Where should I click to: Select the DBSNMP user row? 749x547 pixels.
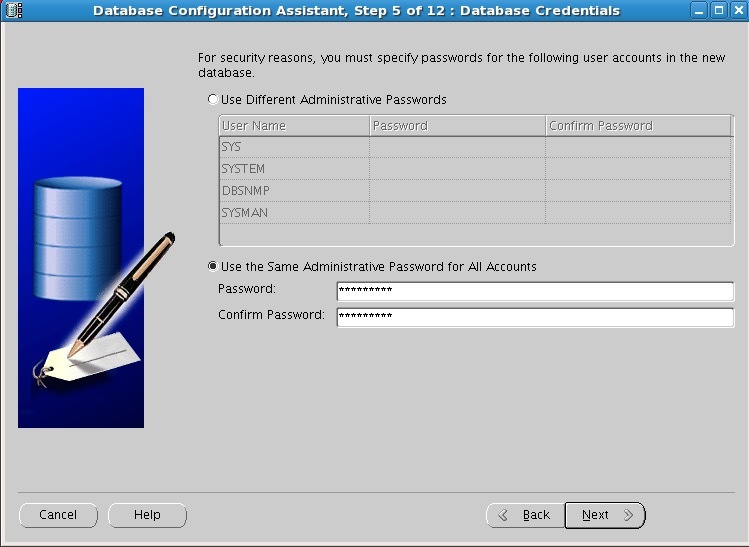pyautogui.click(x=475, y=191)
